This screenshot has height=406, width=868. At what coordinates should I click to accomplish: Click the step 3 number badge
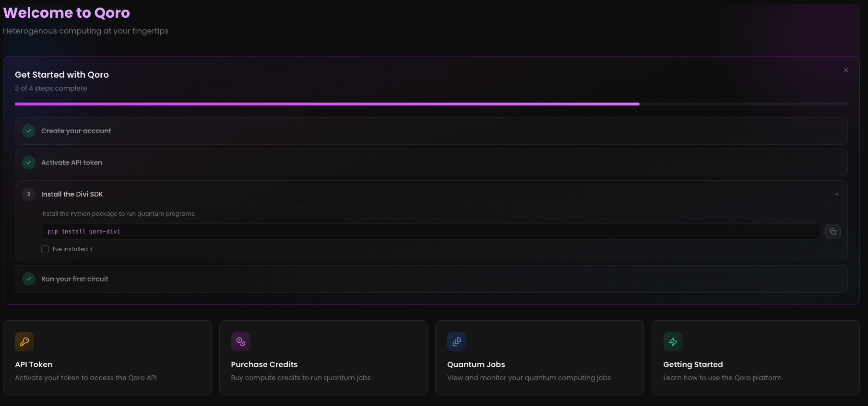point(29,194)
